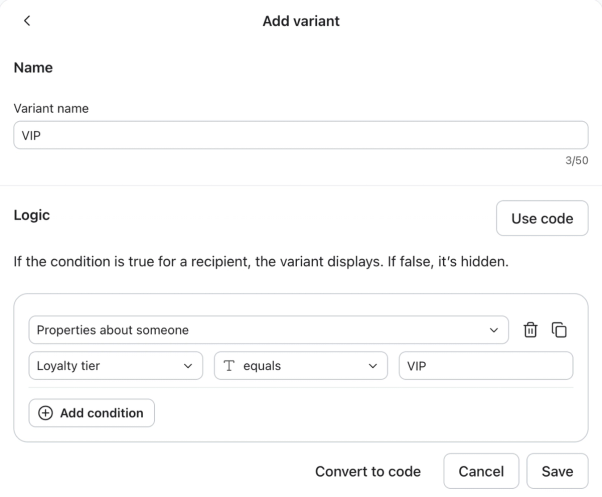Click the Convert to code link

[368, 471]
